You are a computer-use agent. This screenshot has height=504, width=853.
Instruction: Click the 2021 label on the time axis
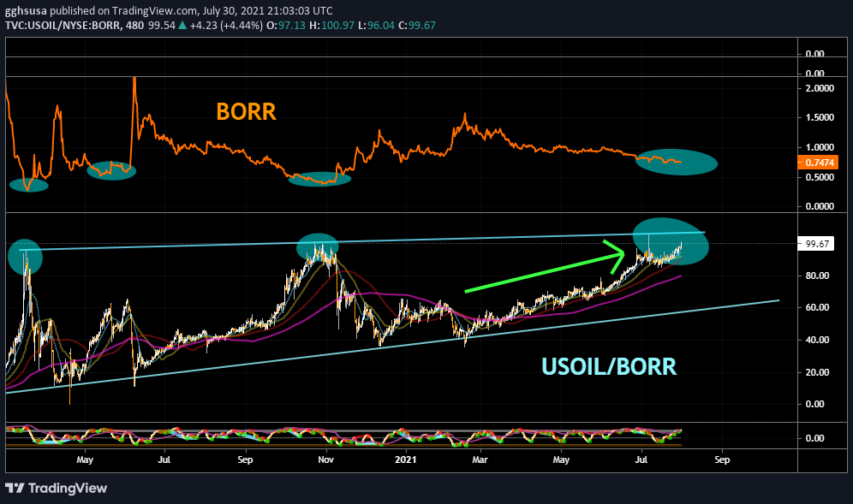click(x=406, y=460)
